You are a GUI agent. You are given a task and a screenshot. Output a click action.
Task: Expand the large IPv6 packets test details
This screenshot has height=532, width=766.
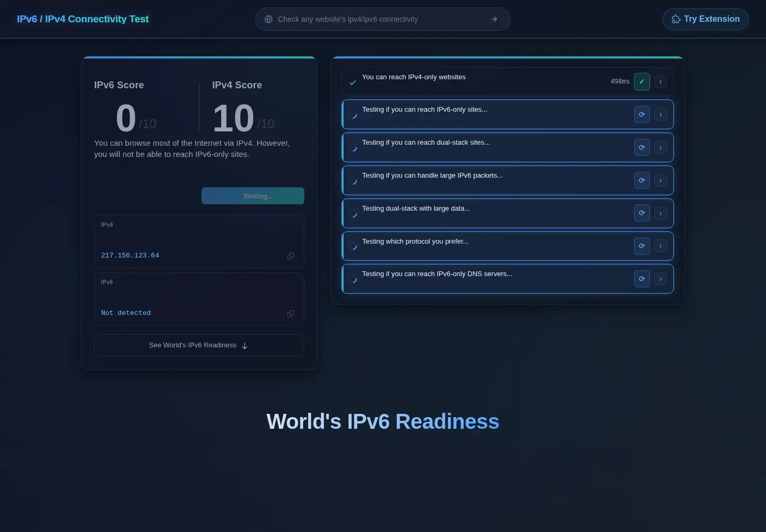(x=661, y=180)
